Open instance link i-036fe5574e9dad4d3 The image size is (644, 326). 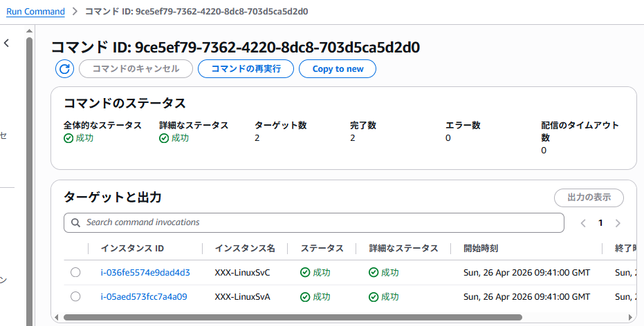pos(145,272)
